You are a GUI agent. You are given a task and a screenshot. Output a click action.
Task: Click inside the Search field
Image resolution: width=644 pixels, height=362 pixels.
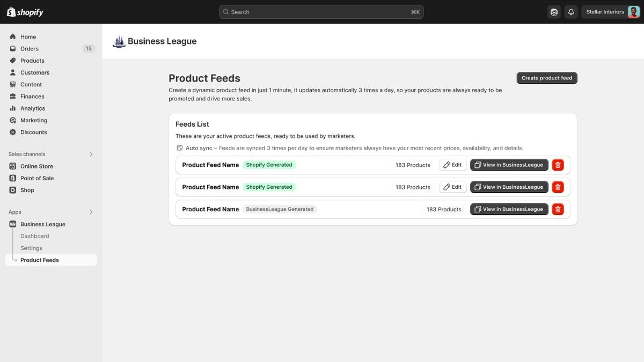[x=321, y=11]
